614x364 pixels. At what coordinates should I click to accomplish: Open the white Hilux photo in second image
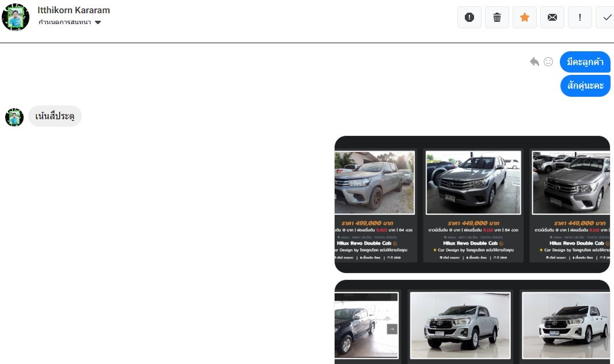[x=566, y=325]
